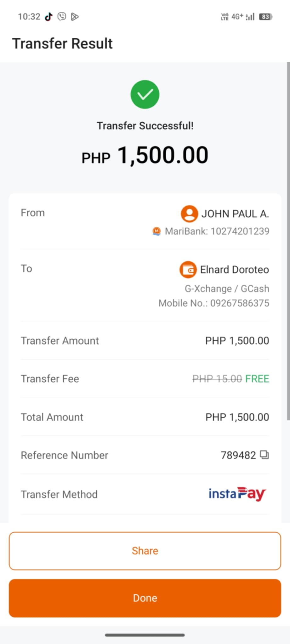Tap the GCash wallet recipient icon
Screen dimensions: 290x644
[x=188, y=270]
